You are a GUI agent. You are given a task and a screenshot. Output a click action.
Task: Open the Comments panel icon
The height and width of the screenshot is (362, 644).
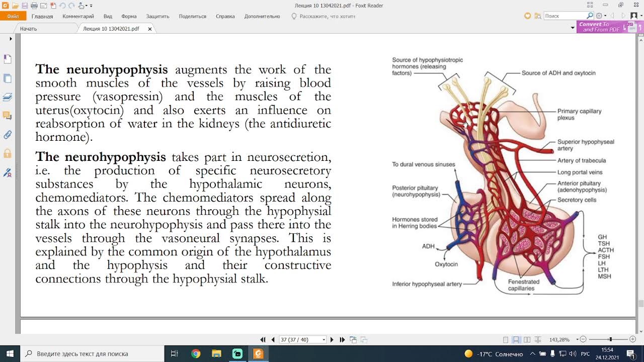[x=7, y=116]
